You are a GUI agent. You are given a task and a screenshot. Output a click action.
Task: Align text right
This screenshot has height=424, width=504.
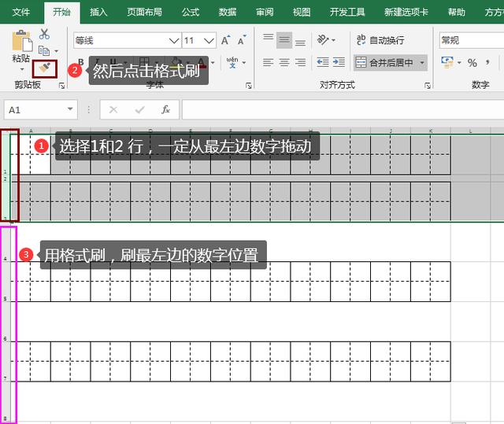click(x=300, y=62)
